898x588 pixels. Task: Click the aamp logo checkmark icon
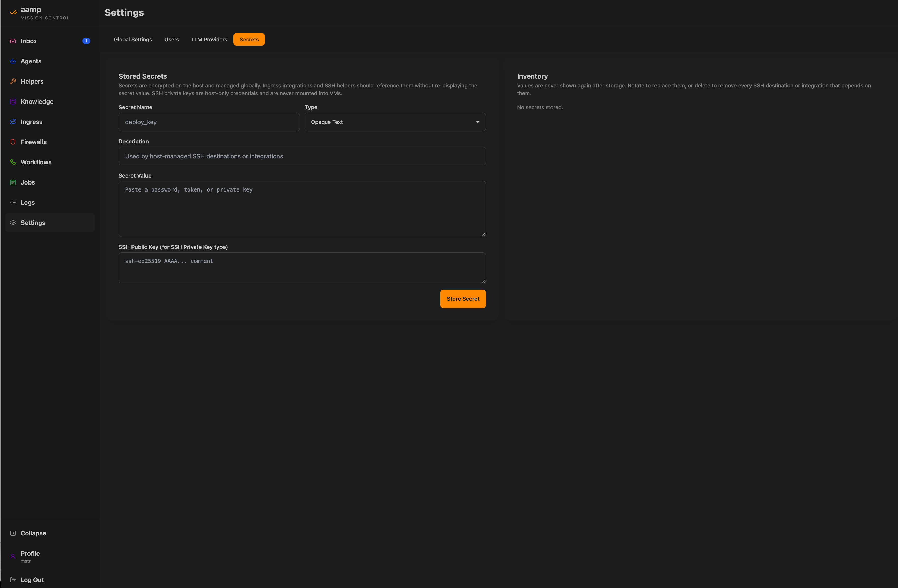click(x=13, y=12)
